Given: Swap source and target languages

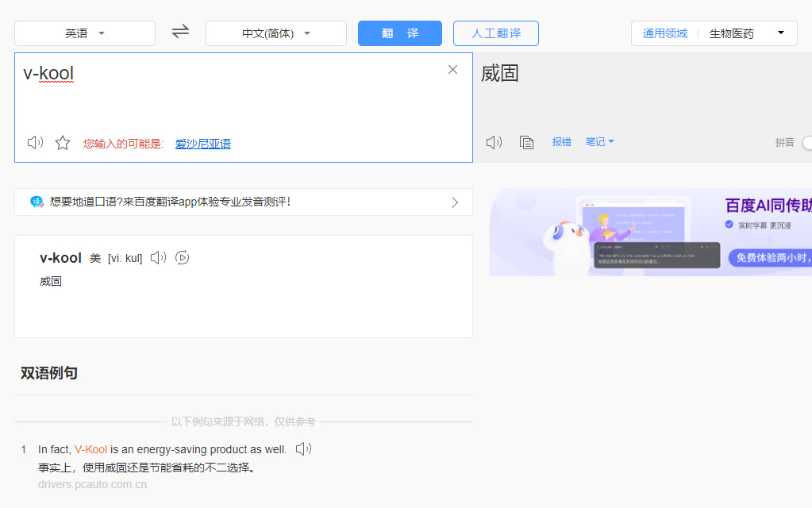Looking at the screenshot, I should click(x=180, y=32).
